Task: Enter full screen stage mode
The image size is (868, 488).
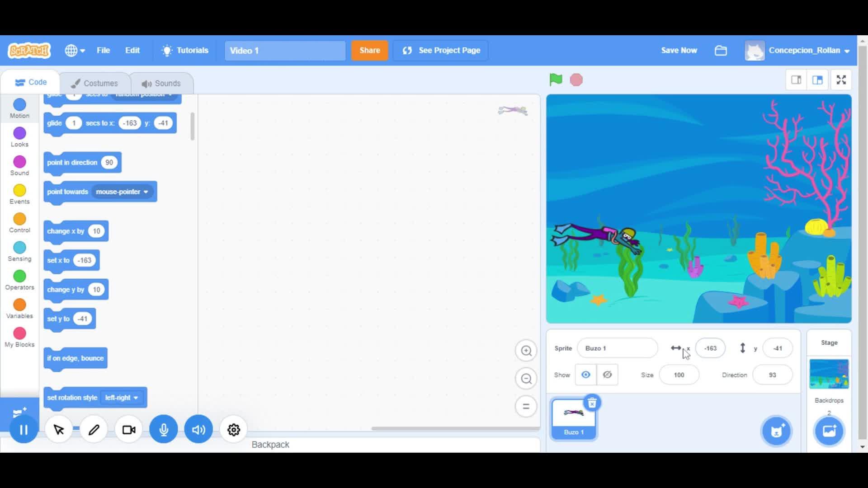Action: point(841,80)
